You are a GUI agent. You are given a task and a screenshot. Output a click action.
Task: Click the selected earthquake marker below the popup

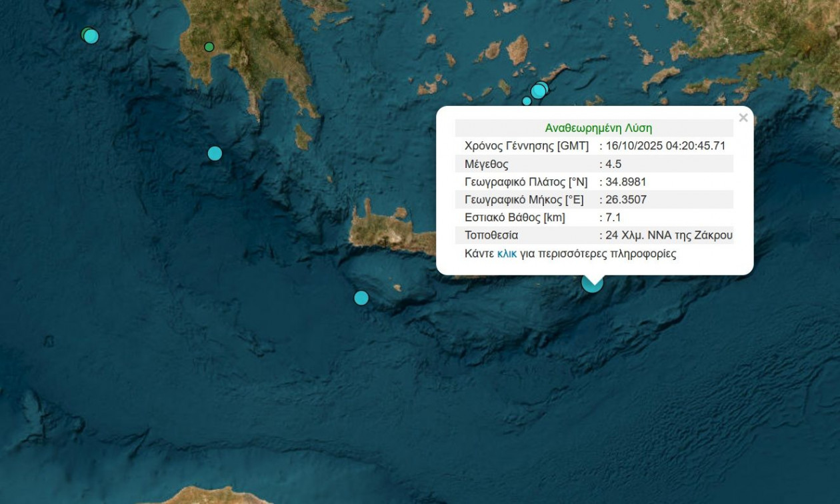(592, 283)
